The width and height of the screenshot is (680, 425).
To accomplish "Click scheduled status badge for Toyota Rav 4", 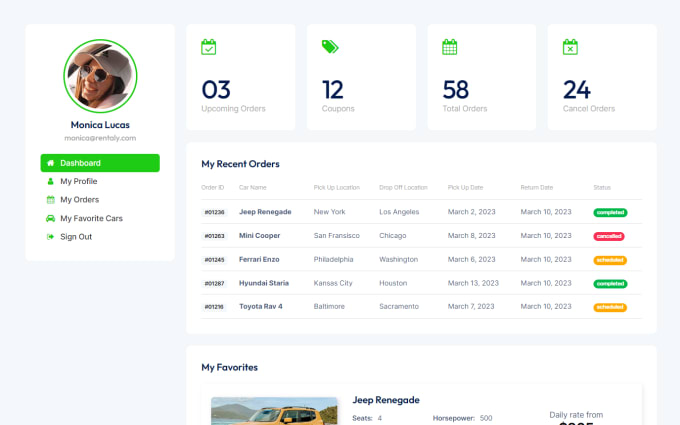I will [x=610, y=307].
